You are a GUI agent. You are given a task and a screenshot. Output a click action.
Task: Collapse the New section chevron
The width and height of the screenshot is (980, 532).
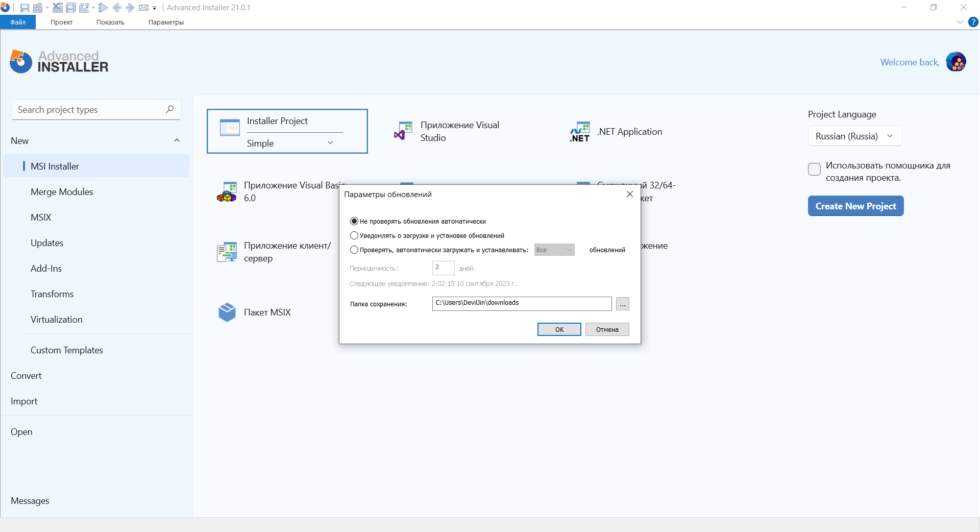click(177, 140)
